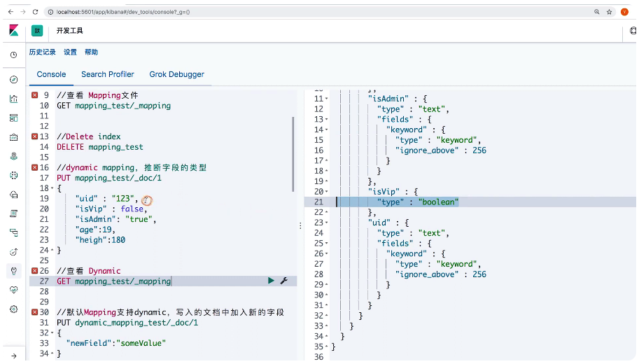
Task: Switch to the Grok Debugger tab
Action: point(176,74)
